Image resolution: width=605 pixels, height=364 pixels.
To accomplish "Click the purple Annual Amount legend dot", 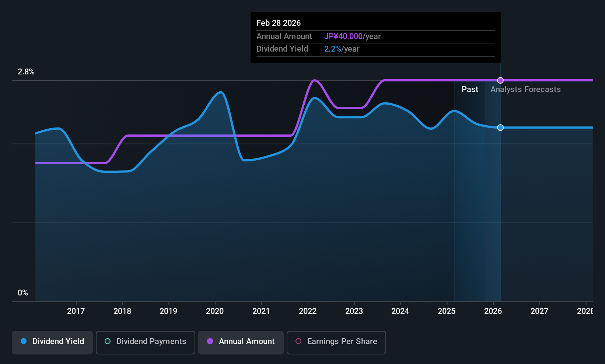I will coord(210,341).
